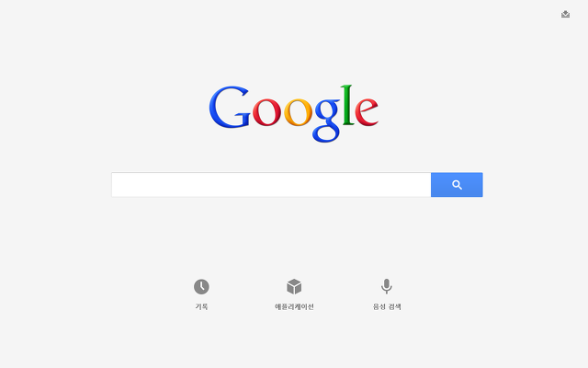Click the yellow letter o in logo

pos(298,112)
